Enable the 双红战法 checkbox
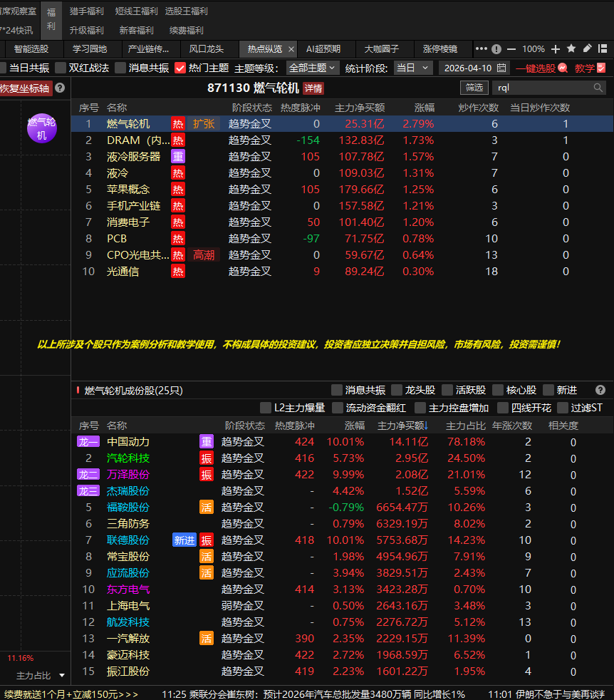Screen dimensions: 614x700 [61, 68]
